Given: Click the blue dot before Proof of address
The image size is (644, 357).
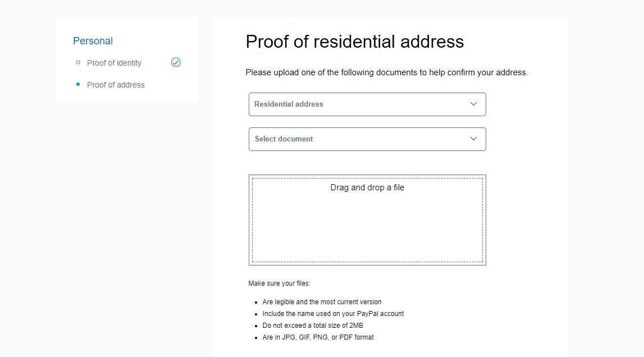Looking at the screenshot, I should (x=78, y=84).
